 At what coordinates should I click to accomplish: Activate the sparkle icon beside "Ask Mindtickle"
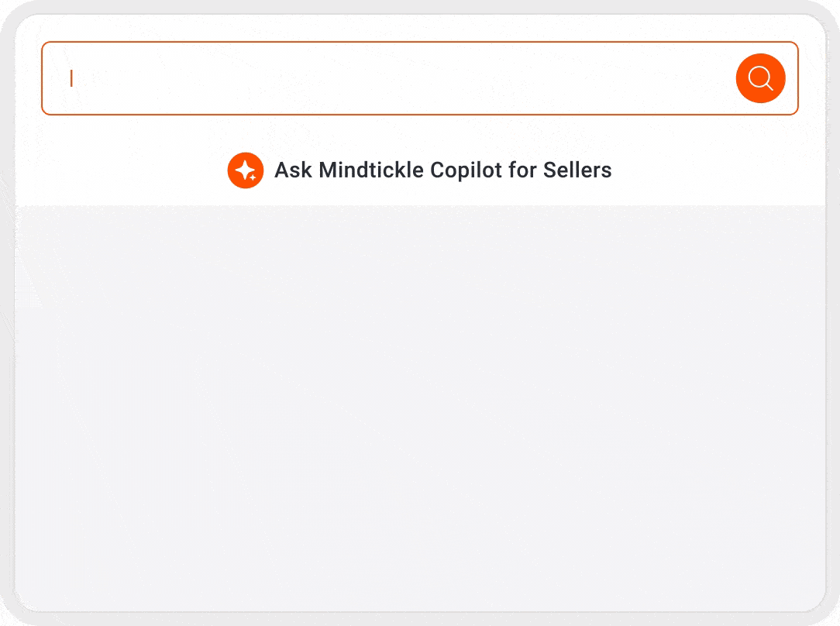click(x=246, y=170)
